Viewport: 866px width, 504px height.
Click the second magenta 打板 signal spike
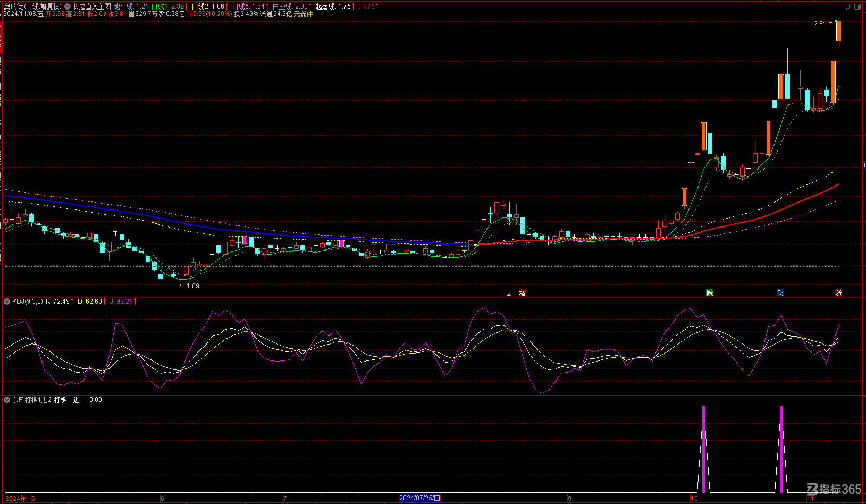pos(781,449)
